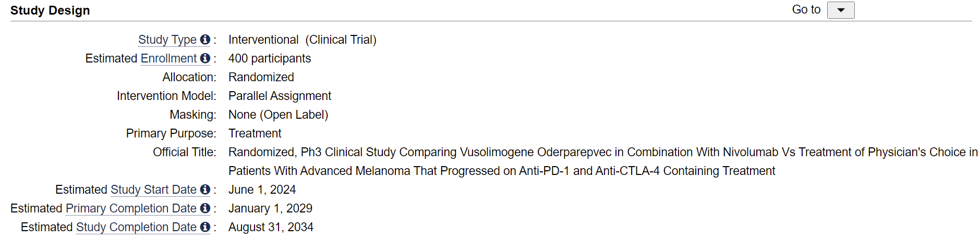Click the Study Design section heading
The image size is (980, 239).
50,10
